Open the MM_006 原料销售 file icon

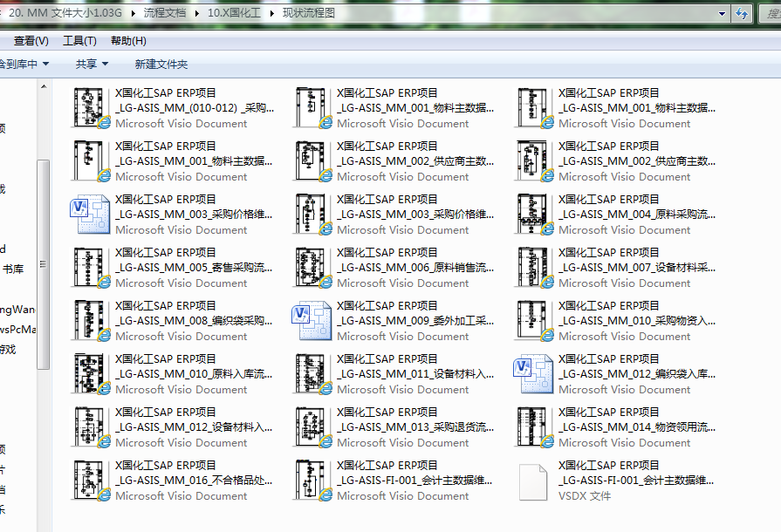click(x=312, y=268)
